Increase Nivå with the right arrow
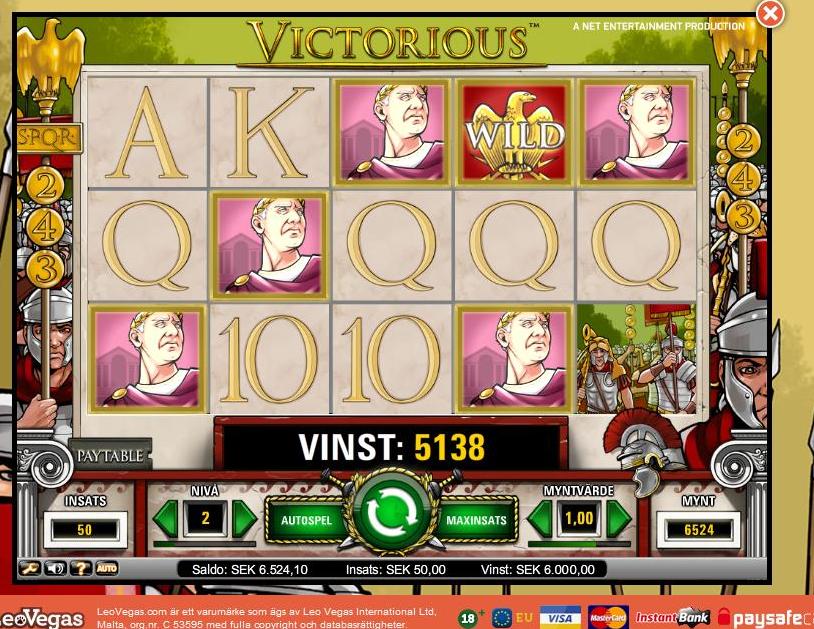The height and width of the screenshot is (629, 814). coord(245,518)
